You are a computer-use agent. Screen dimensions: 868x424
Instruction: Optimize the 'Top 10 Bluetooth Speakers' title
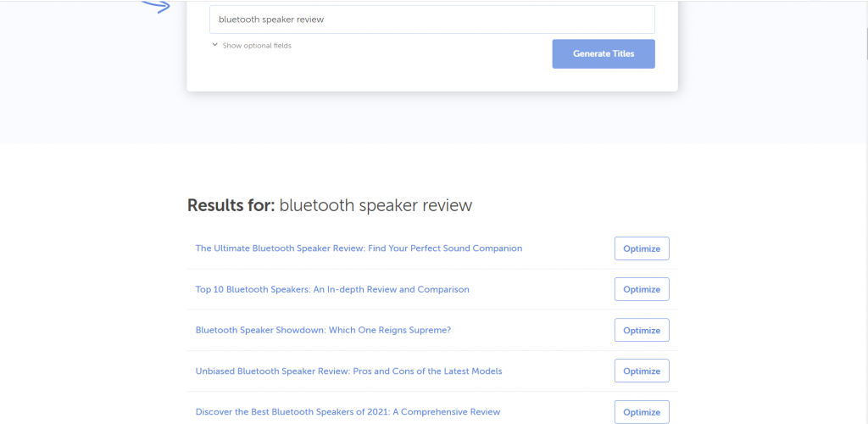tap(642, 289)
